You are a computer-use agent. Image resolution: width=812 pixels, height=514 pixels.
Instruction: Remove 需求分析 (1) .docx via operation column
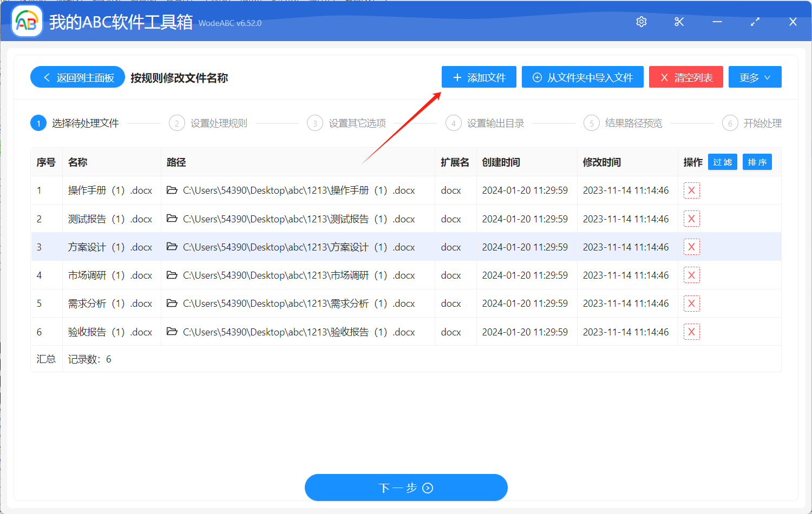[692, 303]
